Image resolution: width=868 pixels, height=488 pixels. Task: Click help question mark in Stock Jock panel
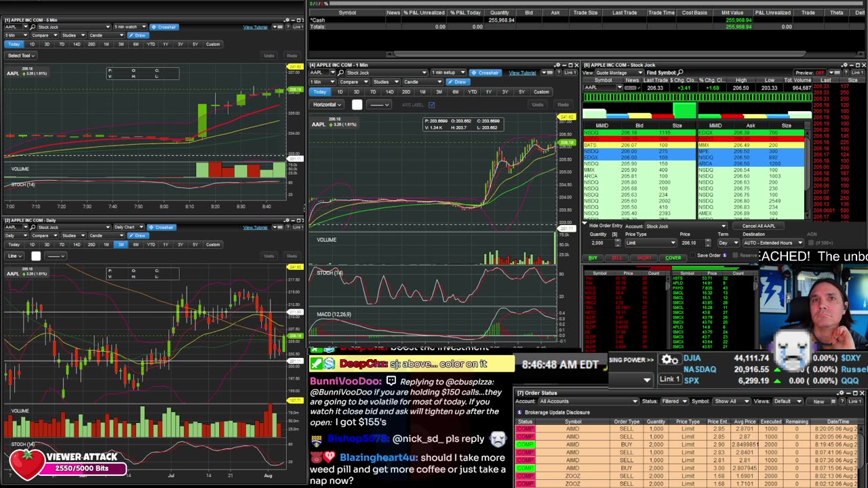[x=845, y=73]
